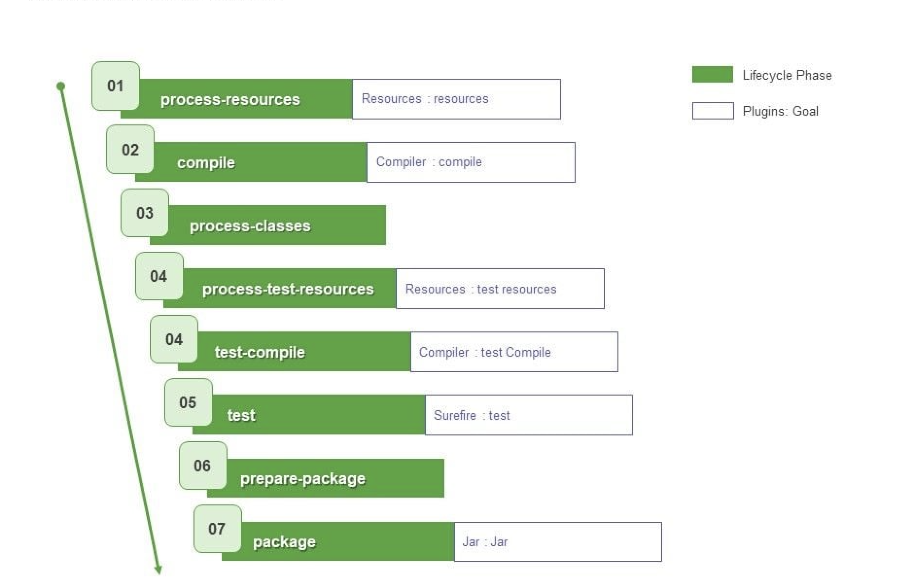The width and height of the screenshot is (914, 588).
Task: Select the compile phase bar
Action: (x=251, y=162)
